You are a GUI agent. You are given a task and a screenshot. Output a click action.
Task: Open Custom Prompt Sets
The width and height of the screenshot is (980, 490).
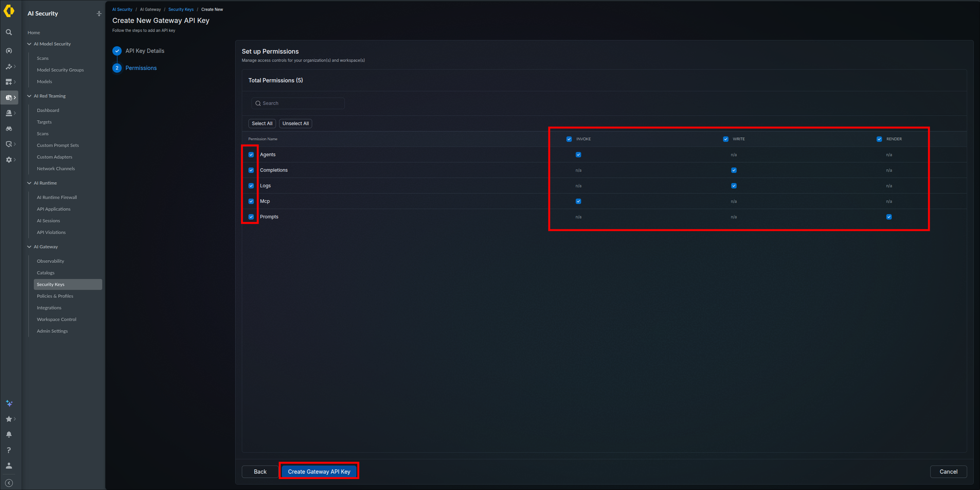click(58, 146)
